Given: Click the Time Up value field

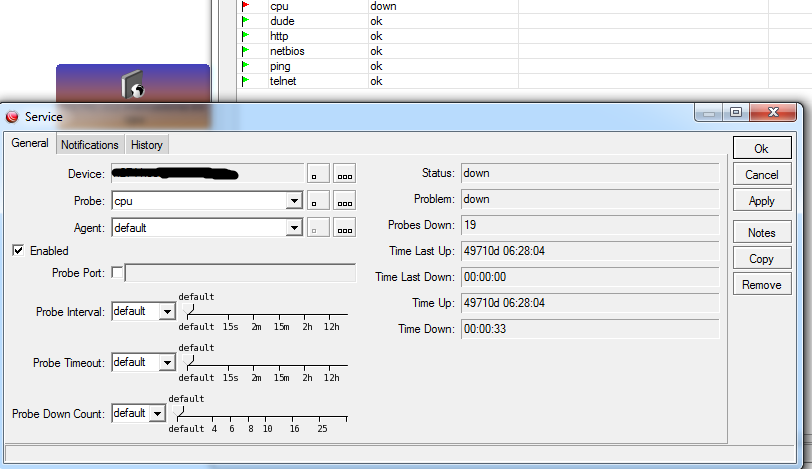Looking at the screenshot, I should tap(590, 303).
